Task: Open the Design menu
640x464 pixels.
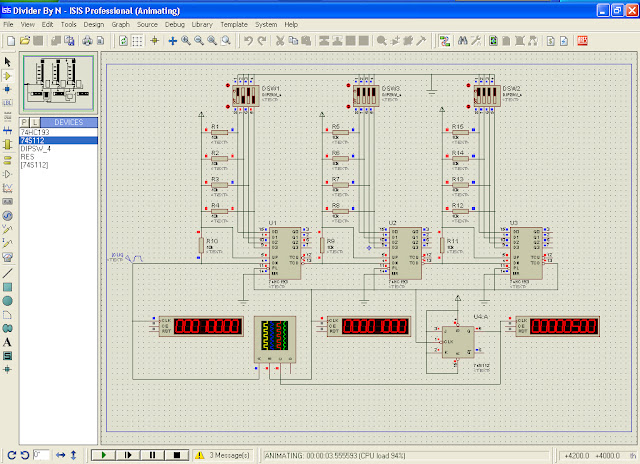Action: (x=94, y=24)
